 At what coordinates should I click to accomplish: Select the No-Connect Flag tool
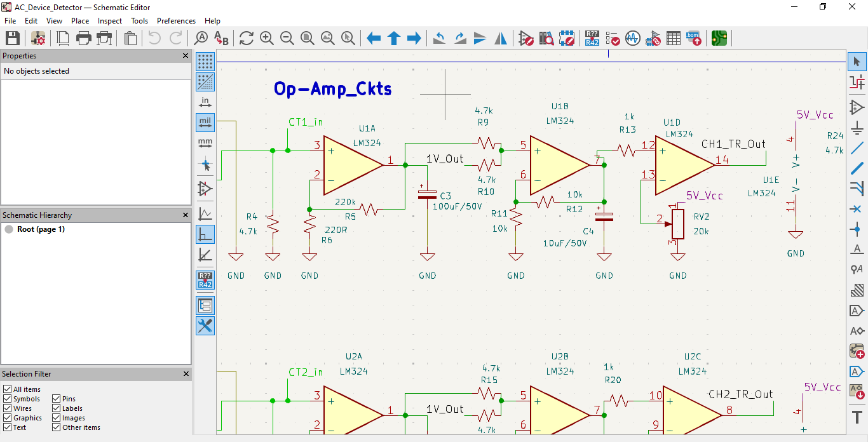(x=857, y=208)
